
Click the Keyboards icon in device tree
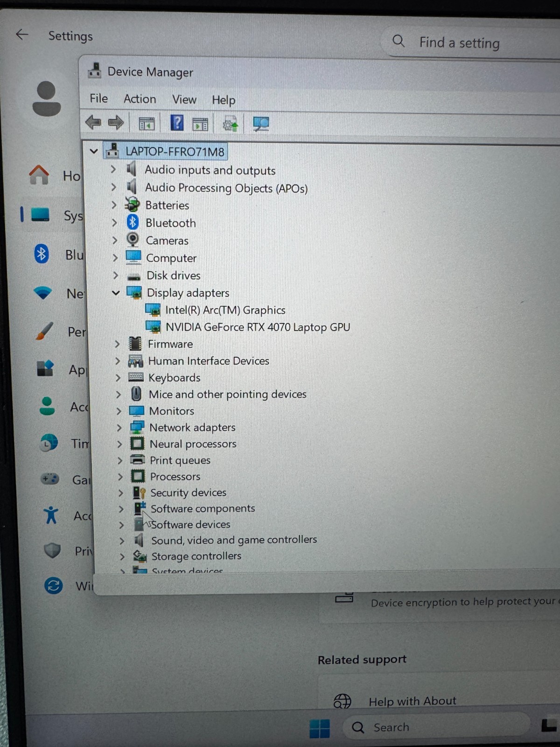pos(136,377)
